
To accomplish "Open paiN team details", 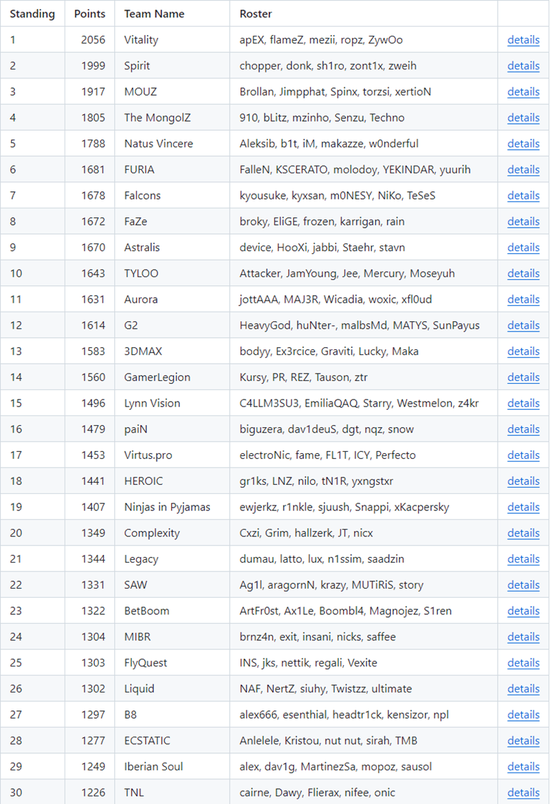I will click(523, 429).
